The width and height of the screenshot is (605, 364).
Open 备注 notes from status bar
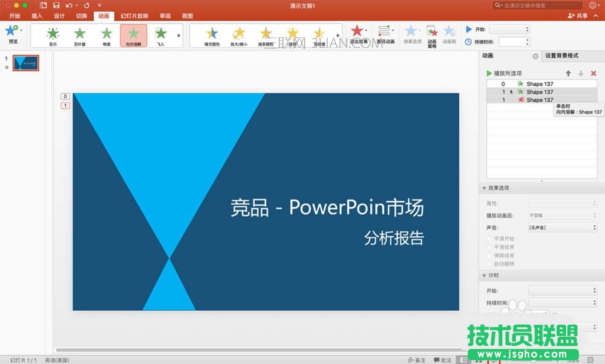pos(417,360)
